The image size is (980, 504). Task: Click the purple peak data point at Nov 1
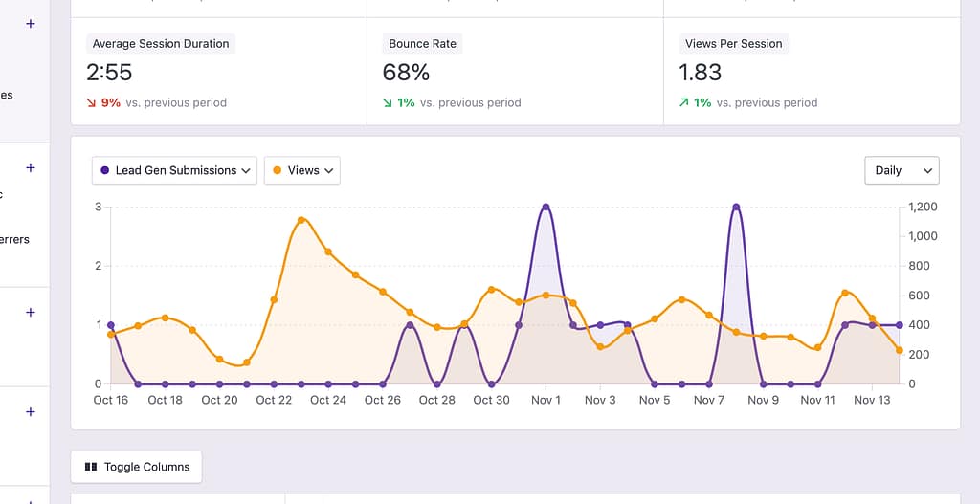click(x=546, y=207)
